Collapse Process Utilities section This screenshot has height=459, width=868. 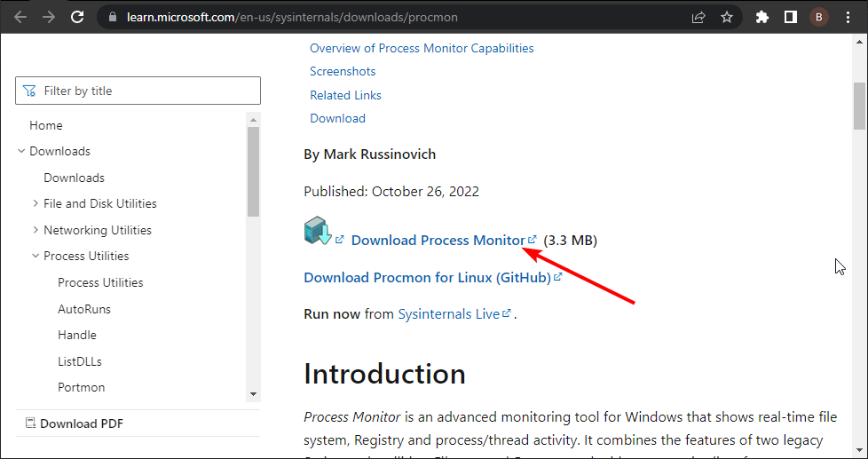pyautogui.click(x=36, y=256)
